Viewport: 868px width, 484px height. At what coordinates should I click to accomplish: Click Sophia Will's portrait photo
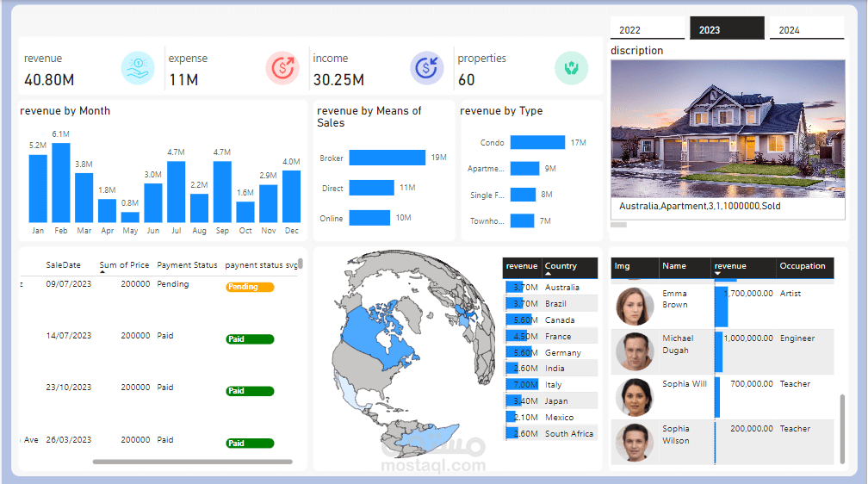[635, 397]
